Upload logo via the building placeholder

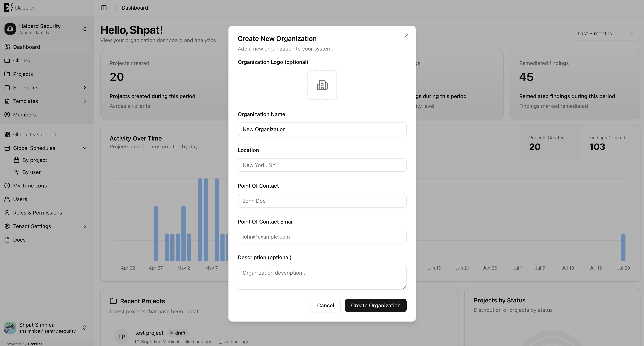pyautogui.click(x=322, y=85)
